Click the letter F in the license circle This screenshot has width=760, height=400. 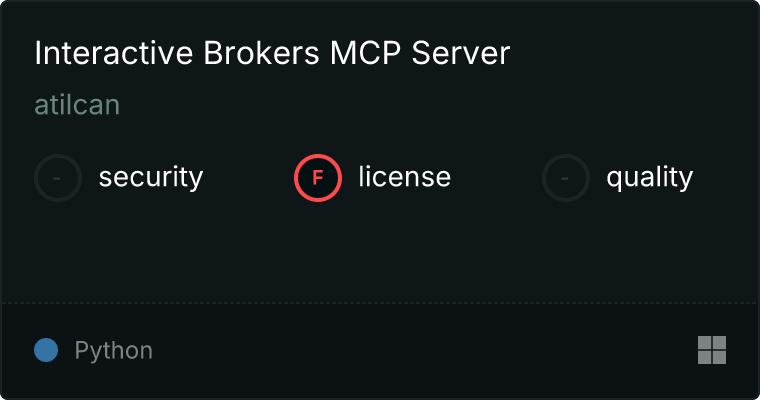coord(318,178)
